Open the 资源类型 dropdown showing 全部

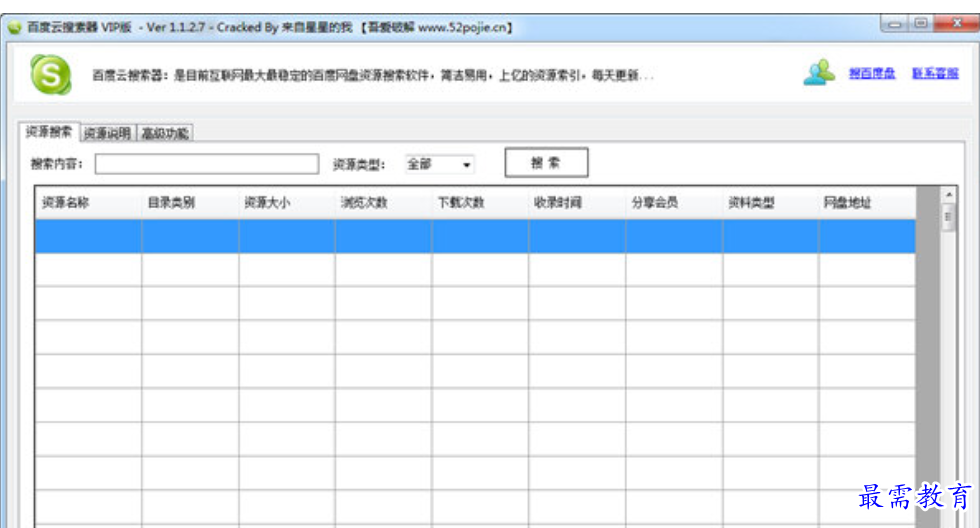coord(439,164)
